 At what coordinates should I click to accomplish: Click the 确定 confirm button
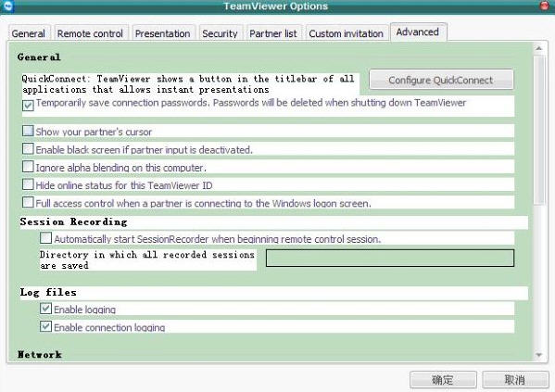click(x=443, y=380)
